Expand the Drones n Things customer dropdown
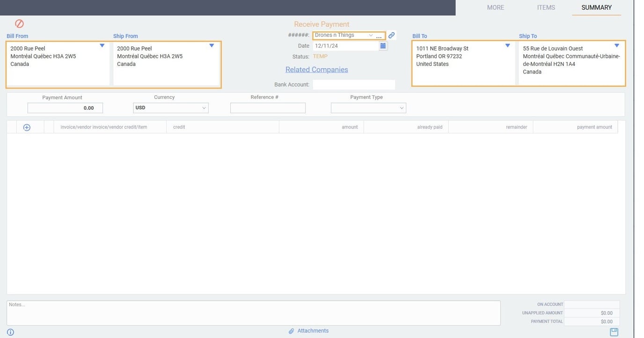 [x=370, y=35]
